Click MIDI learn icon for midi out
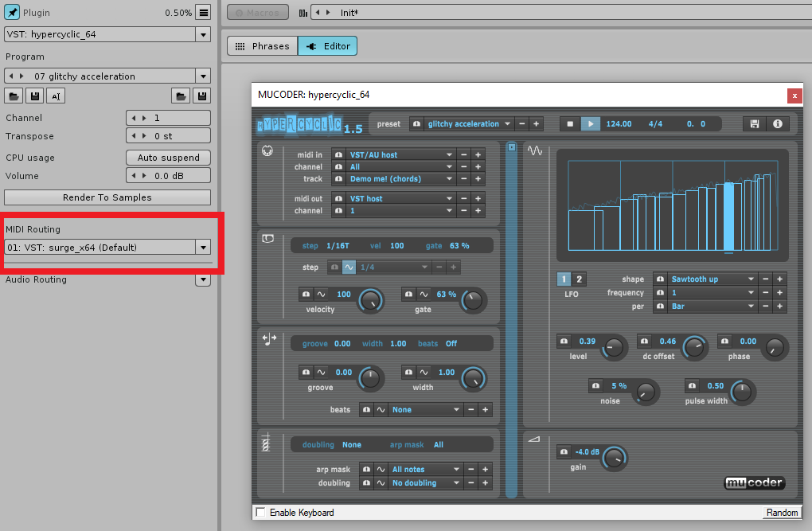 (x=338, y=198)
